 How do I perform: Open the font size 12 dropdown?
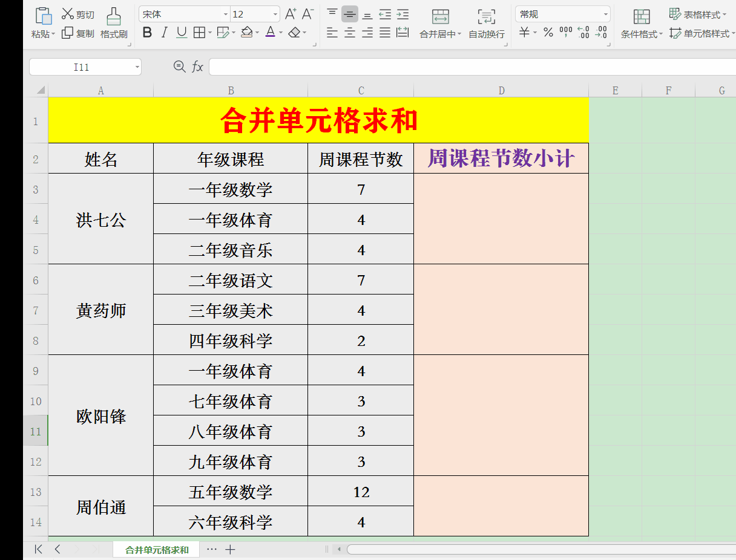pos(275,15)
